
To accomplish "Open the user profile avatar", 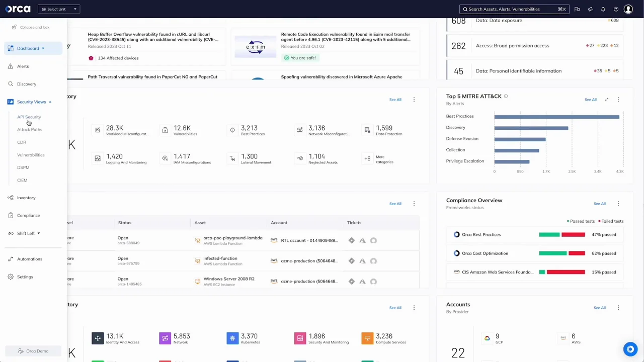I will pyautogui.click(x=628, y=9).
